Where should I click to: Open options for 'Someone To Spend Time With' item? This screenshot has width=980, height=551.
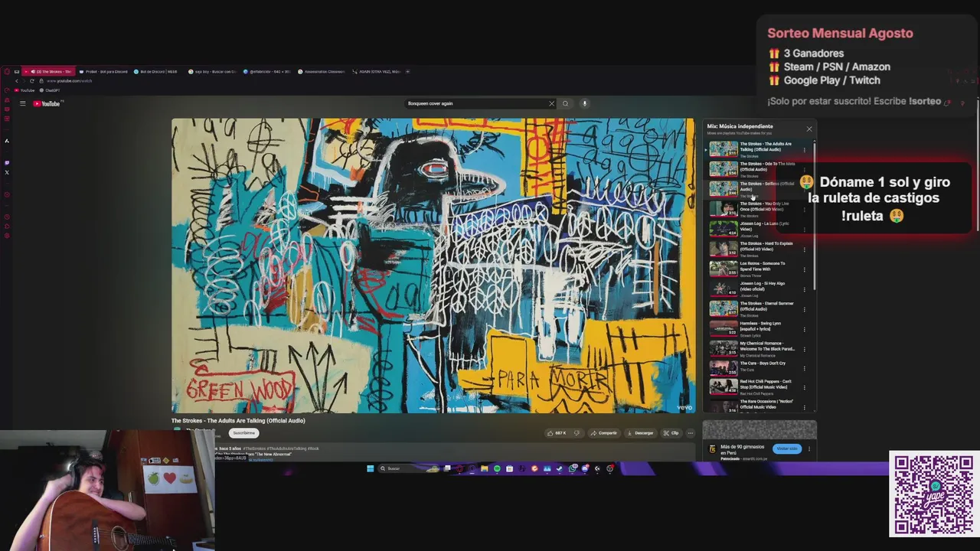tap(805, 269)
